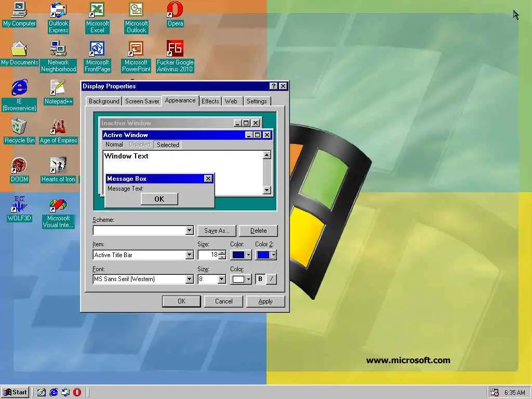Click the preview message box OK button

[x=159, y=199]
